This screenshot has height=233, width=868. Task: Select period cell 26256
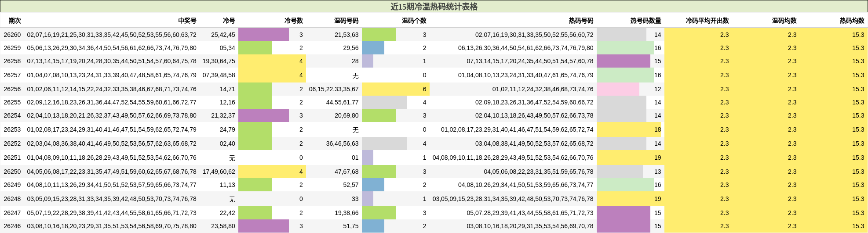(12, 89)
